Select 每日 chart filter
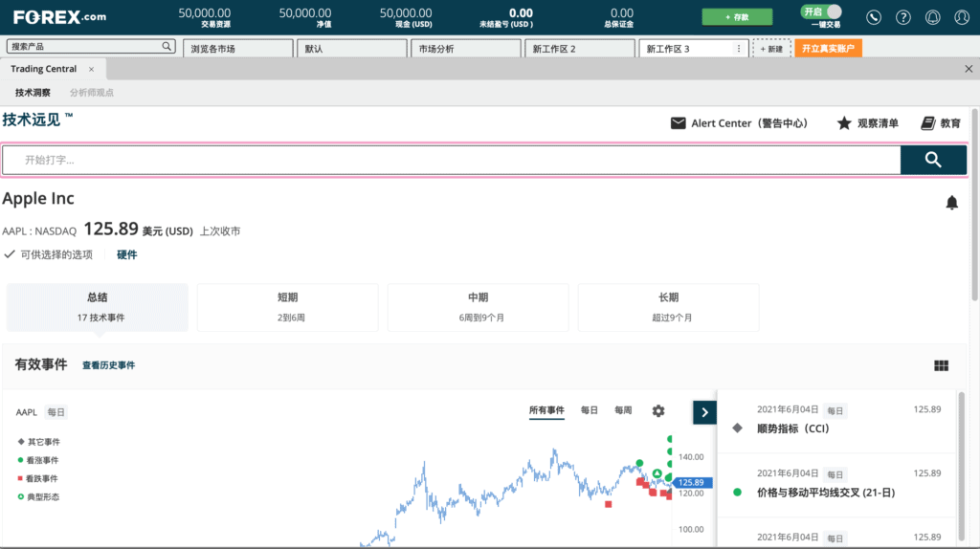This screenshot has width=980, height=549. (x=590, y=410)
